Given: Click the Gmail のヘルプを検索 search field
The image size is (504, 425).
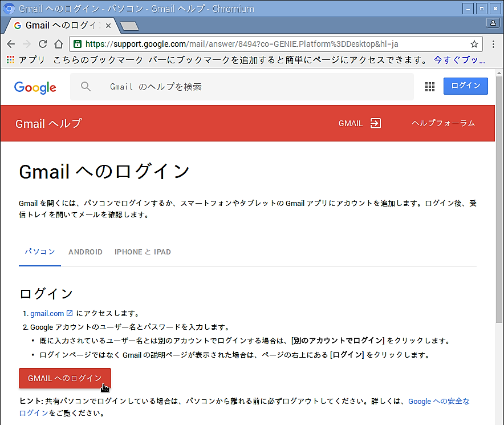Looking at the screenshot, I should point(242,87).
